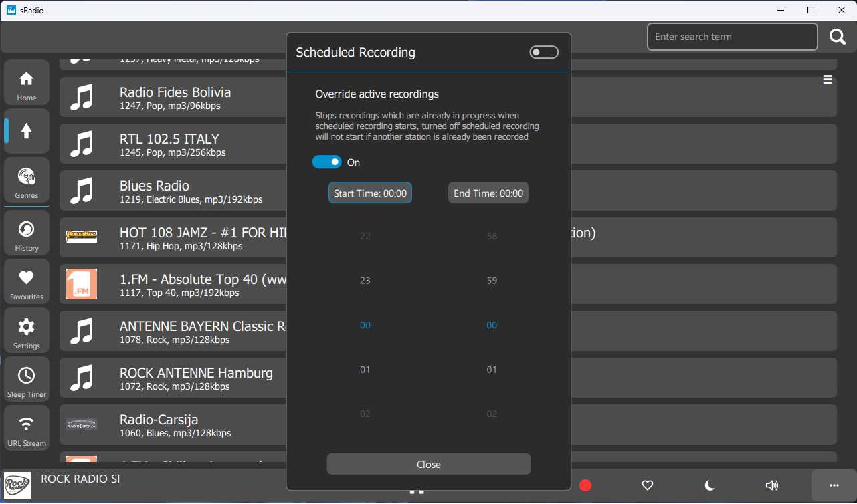Expand the three-dots more options menu

[834, 485]
